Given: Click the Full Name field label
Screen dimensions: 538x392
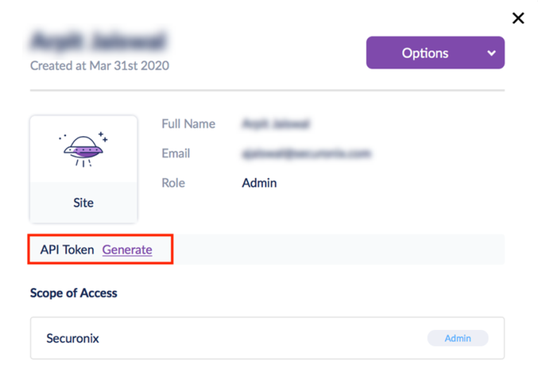Looking at the screenshot, I should tap(189, 123).
